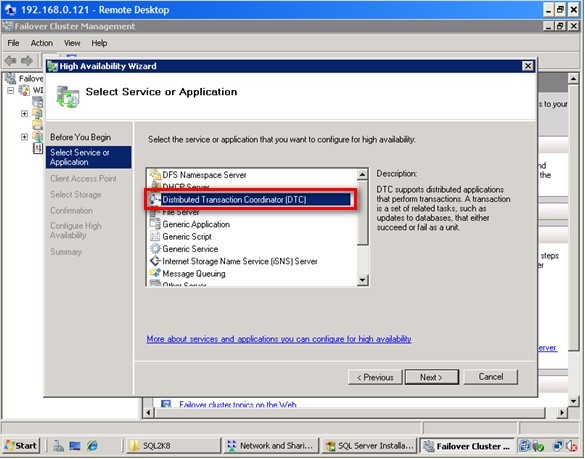Open the Action menu
This screenshot has width=585, height=459.
(41, 43)
